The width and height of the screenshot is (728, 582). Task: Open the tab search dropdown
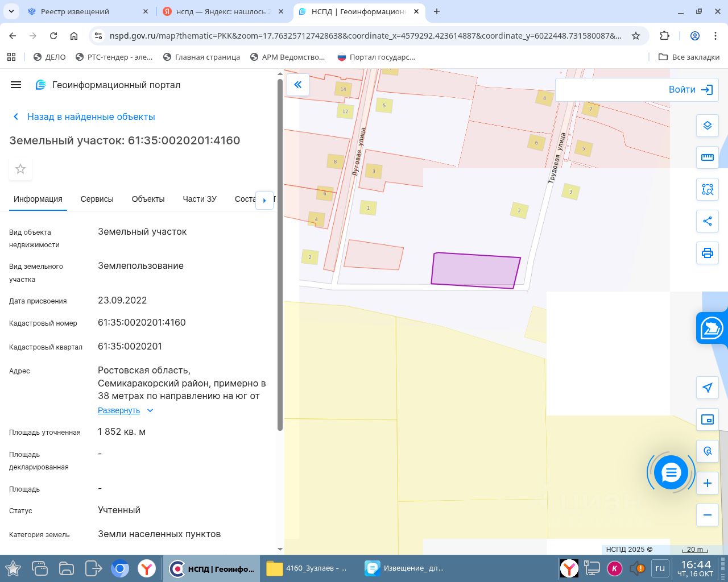(11, 11)
